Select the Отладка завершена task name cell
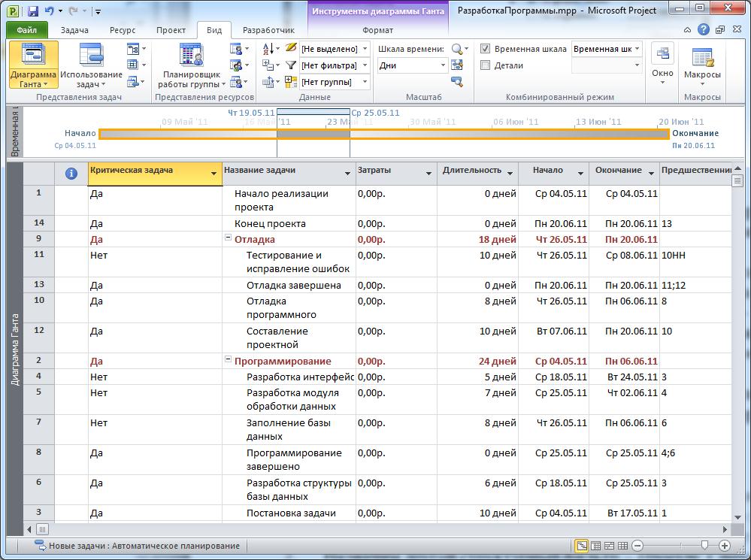The height and width of the screenshot is (560, 751). (289, 285)
